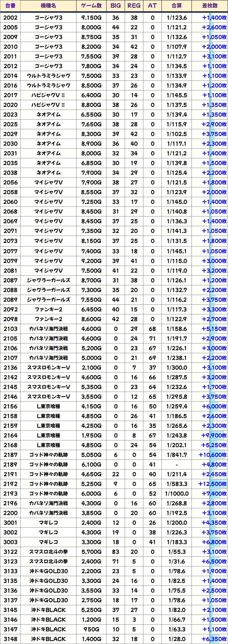Viewport: 228px width, 644px height.
Task: Click 1/202.1 in row 2168
Action: click(177, 445)
